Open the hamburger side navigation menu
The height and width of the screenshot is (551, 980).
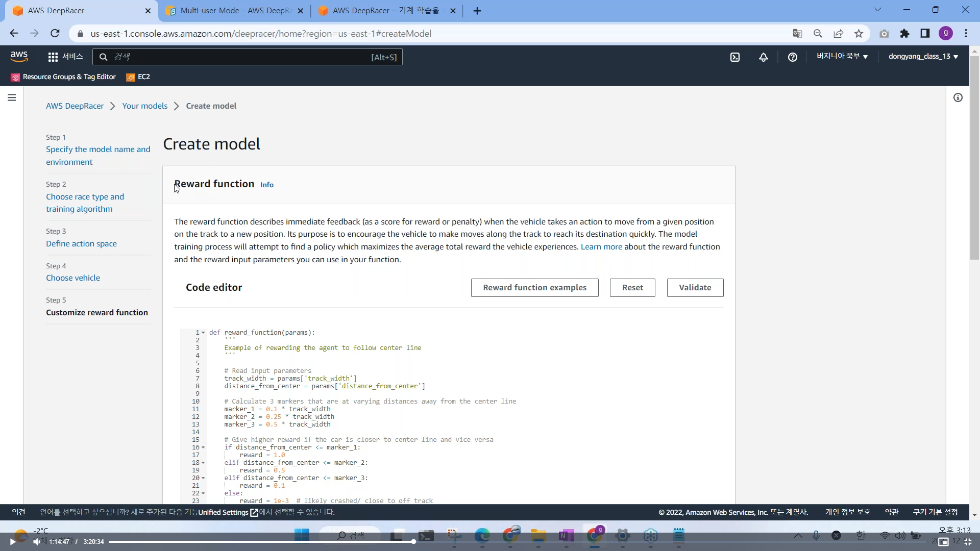12,97
